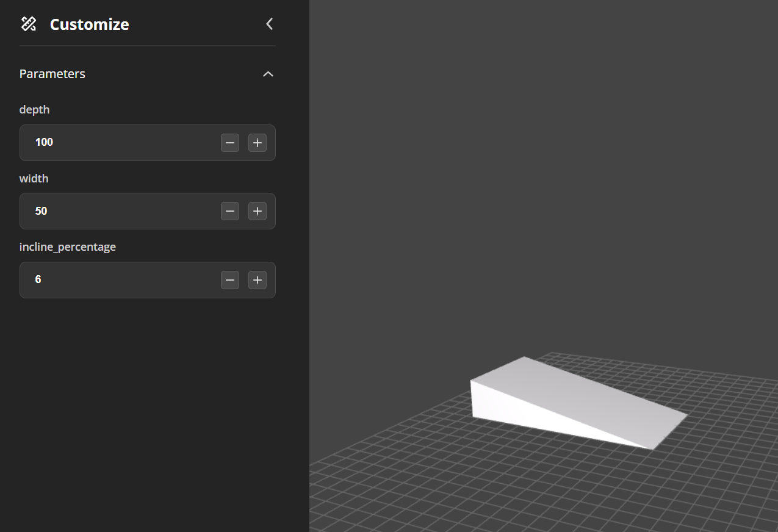Click the width parameter label
The image size is (778, 532).
click(x=34, y=178)
